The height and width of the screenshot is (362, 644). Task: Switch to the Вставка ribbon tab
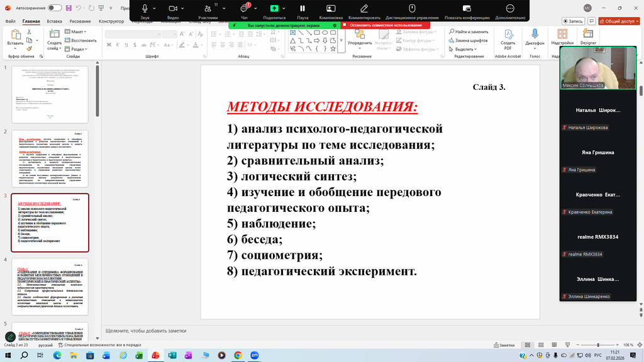pyautogui.click(x=54, y=21)
